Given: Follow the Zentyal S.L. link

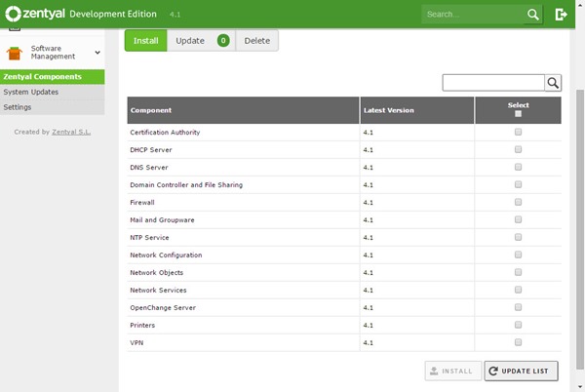Looking at the screenshot, I should point(71,132).
